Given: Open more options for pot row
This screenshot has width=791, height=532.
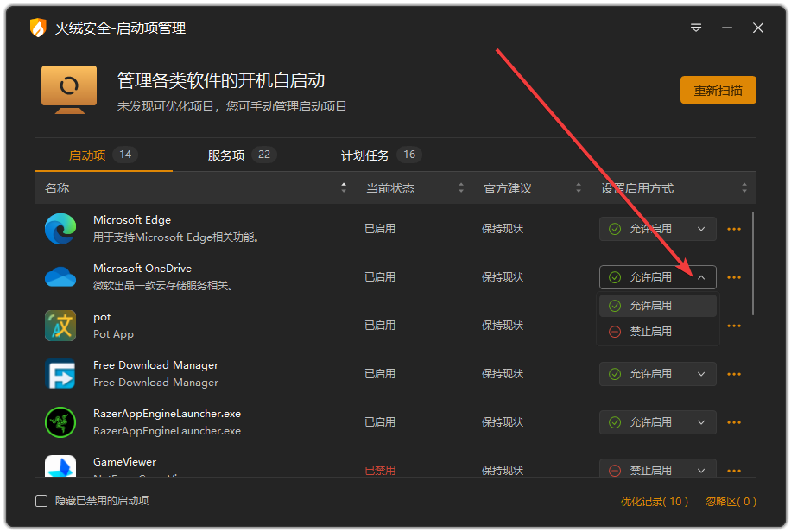Looking at the screenshot, I should [x=734, y=326].
